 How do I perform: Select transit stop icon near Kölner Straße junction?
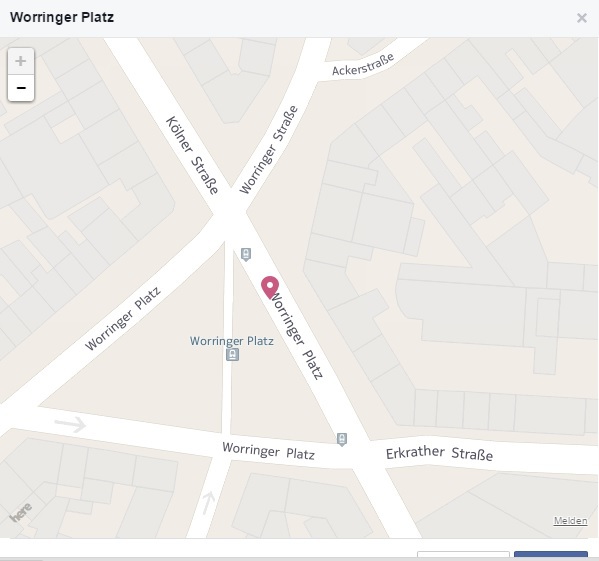click(x=246, y=254)
